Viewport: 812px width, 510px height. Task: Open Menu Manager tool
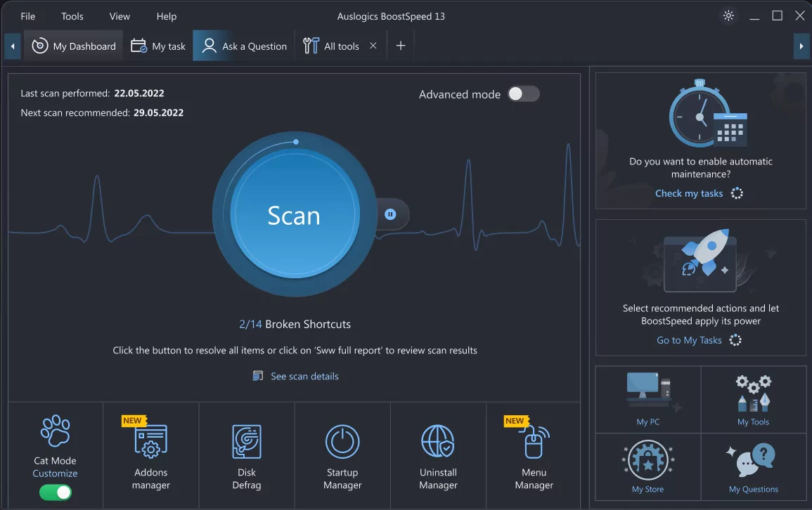[534, 455]
